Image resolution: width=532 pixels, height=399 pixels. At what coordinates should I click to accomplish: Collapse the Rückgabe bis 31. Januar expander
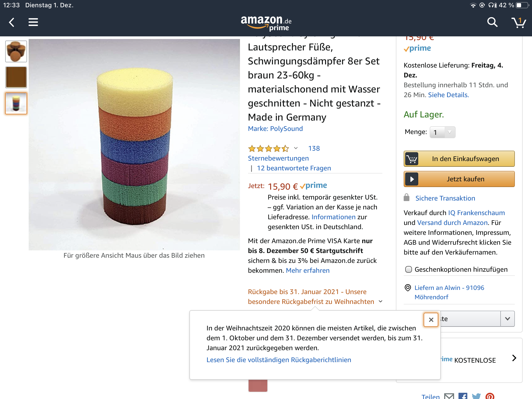(381, 302)
